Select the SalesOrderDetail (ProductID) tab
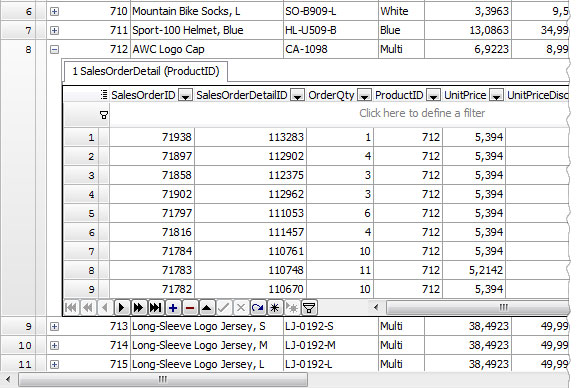Image resolution: width=577 pixels, height=388 pixels. (146, 71)
